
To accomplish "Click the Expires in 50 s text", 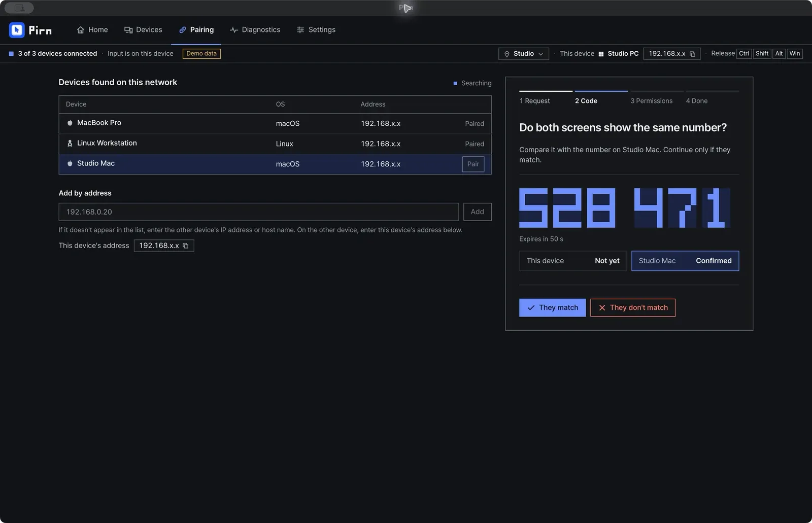I will (x=541, y=239).
